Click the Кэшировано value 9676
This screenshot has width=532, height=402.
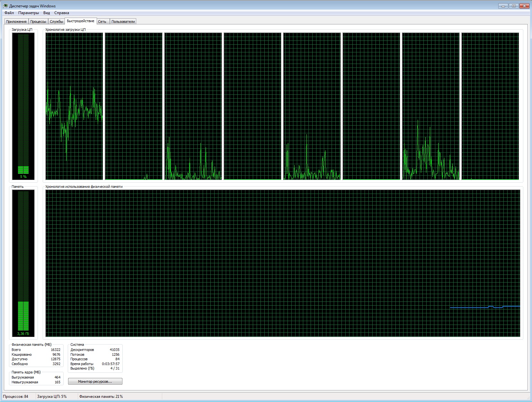click(56, 354)
